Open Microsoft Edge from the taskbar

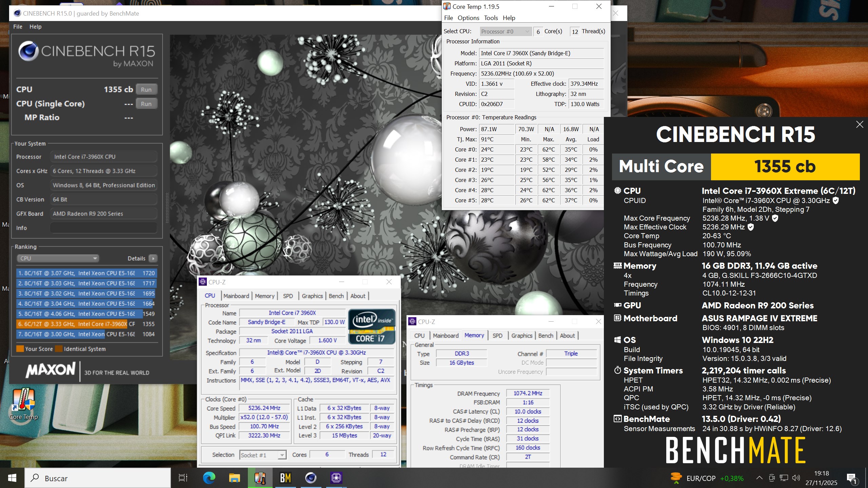click(209, 478)
